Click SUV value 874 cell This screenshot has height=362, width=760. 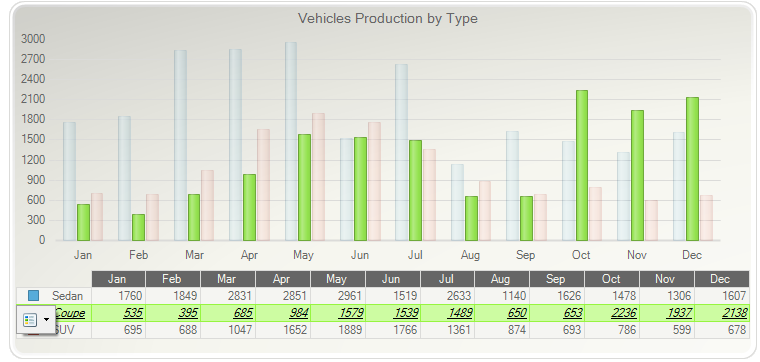coord(502,330)
